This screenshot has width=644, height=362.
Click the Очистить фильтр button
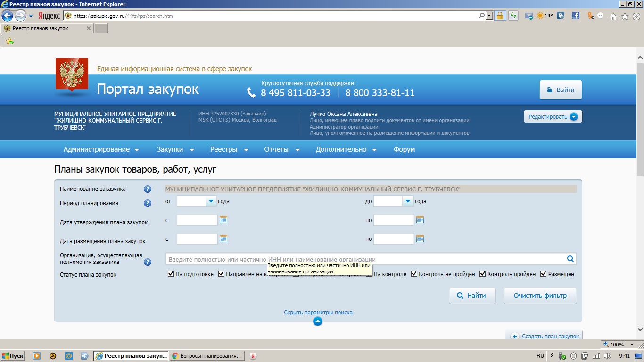click(x=540, y=296)
